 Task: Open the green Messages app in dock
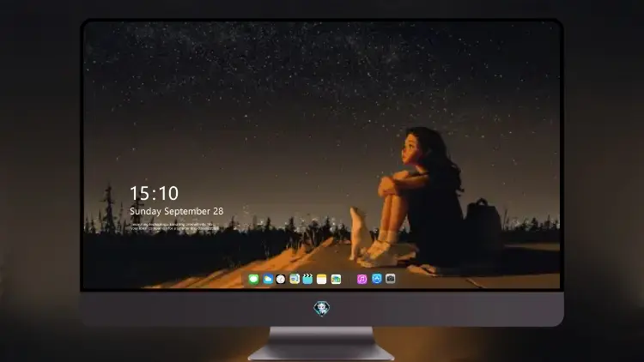click(x=254, y=280)
